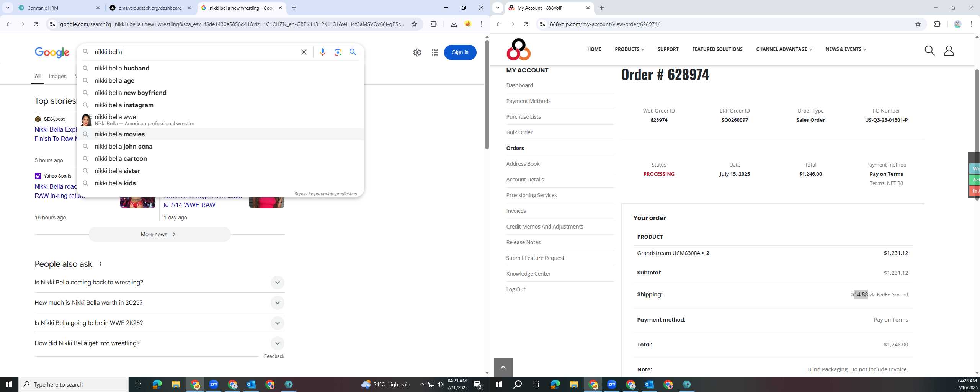Viewport: 980px width, 392px height.
Task: Start voice search with the microphone icon
Action: pos(322,52)
